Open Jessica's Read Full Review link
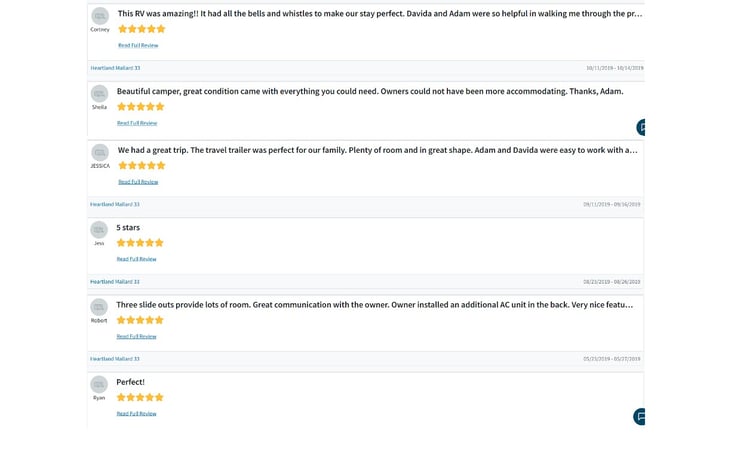This screenshot has width=731, height=469. coord(138,182)
